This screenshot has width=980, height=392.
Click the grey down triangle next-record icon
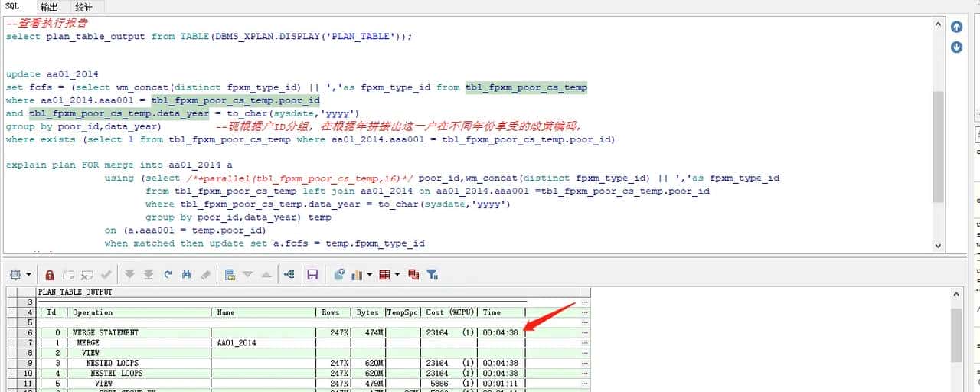pos(247,274)
